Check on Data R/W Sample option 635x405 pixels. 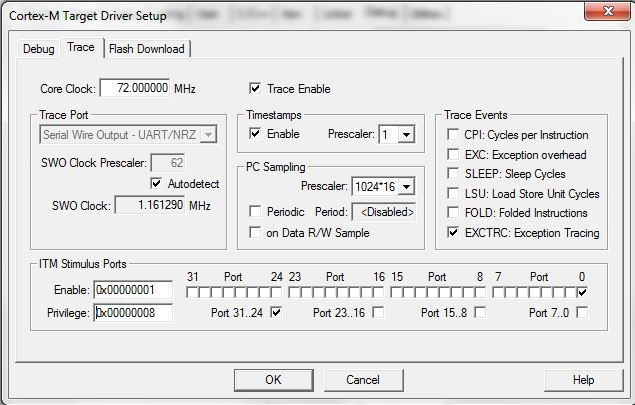click(x=255, y=232)
